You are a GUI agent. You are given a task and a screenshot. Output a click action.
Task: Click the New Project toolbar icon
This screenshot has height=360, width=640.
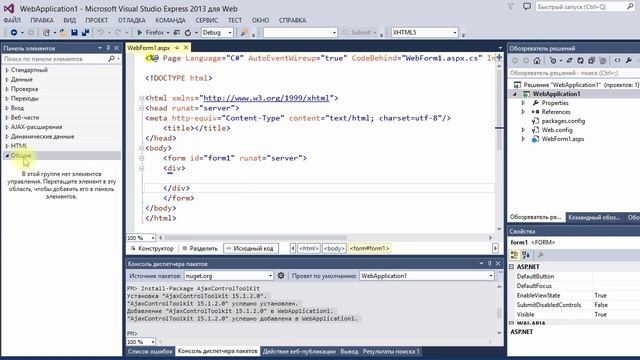(46, 32)
